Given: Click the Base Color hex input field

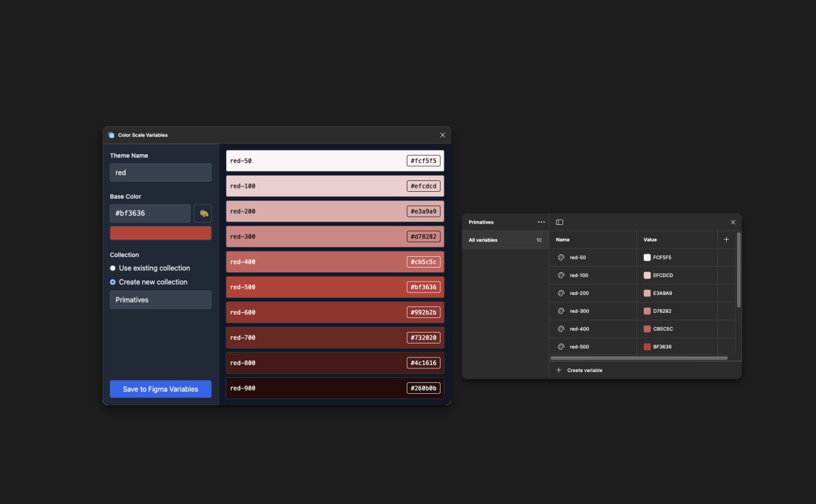Looking at the screenshot, I should 150,213.
